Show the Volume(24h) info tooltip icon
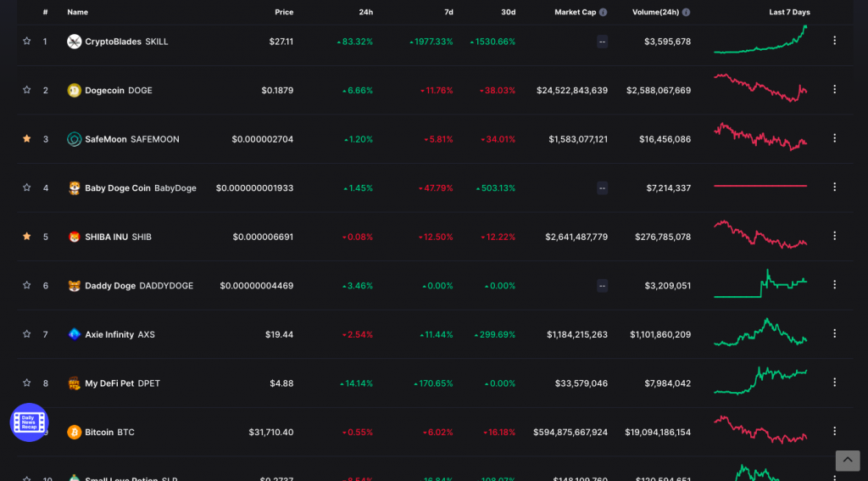This screenshot has width=868, height=481. [686, 12]
